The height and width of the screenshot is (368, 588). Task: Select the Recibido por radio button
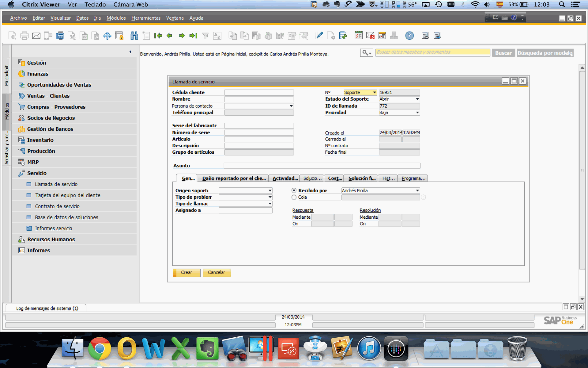(x=294, y=190)
